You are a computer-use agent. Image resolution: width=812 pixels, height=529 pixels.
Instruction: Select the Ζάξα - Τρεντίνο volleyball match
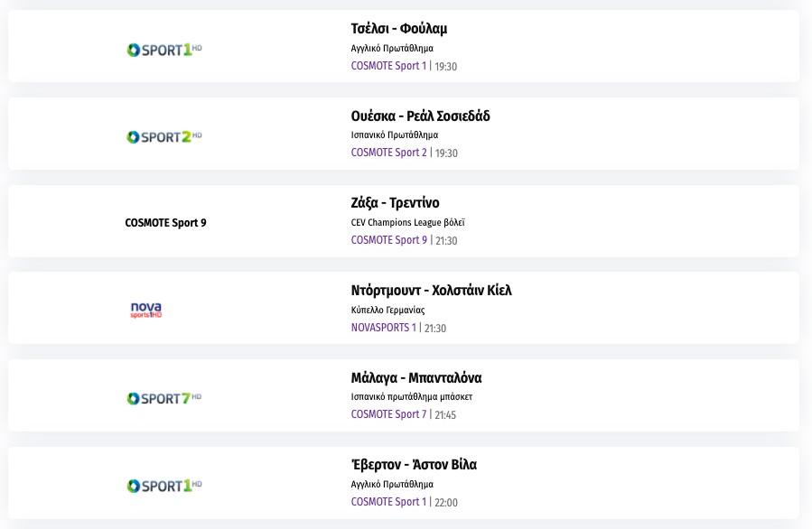click(x=395, y=203)
